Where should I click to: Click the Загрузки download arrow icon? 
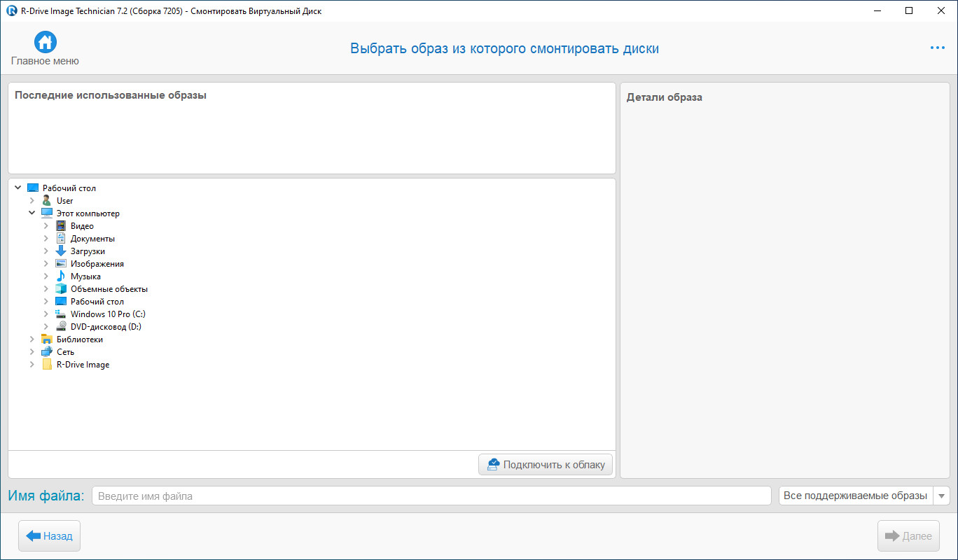[61, 251]
